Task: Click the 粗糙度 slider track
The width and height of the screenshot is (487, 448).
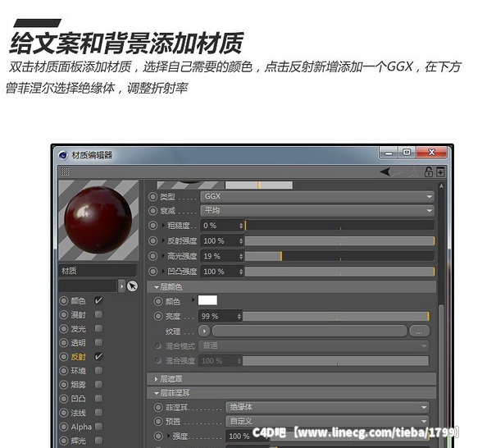Action: tap(339, 226)
